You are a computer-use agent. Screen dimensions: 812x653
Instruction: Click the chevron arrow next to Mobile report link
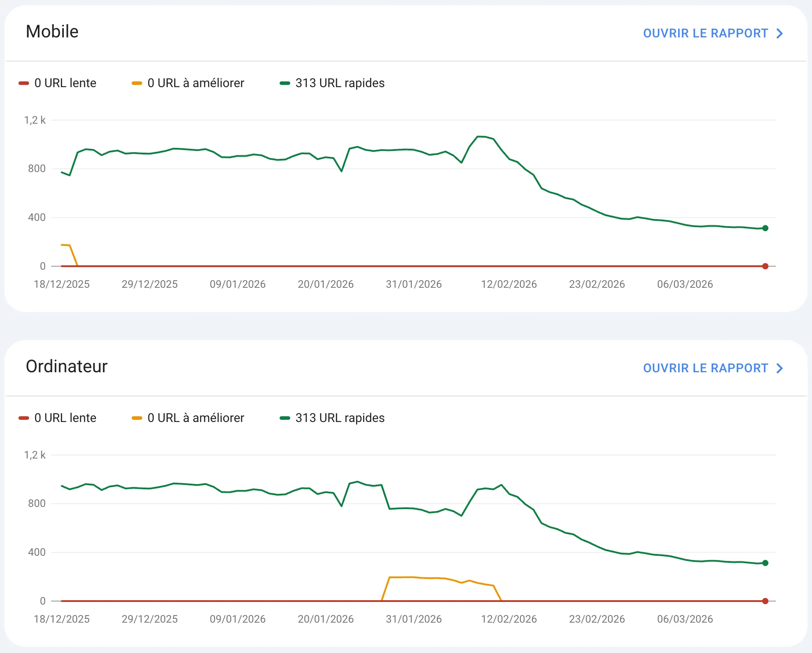[779, 33]
